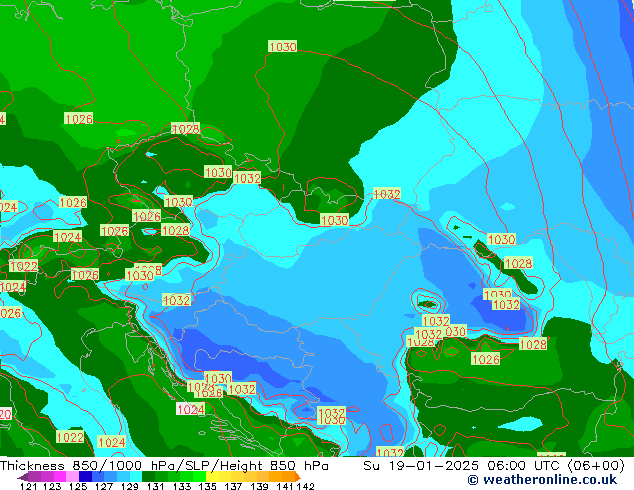Click the 1024 label beside the bottom 1022
The width and height of the screenshot is (634, 490).
click(x=112, y=442)
